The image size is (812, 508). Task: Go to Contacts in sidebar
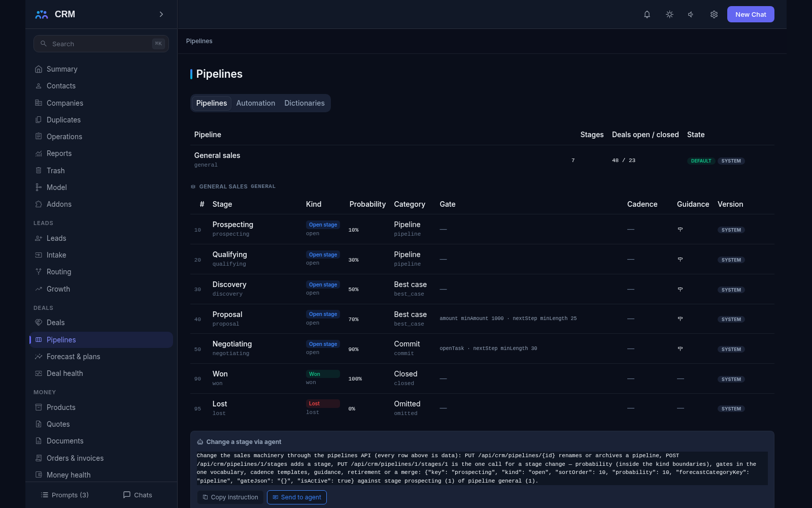[101, 86]
